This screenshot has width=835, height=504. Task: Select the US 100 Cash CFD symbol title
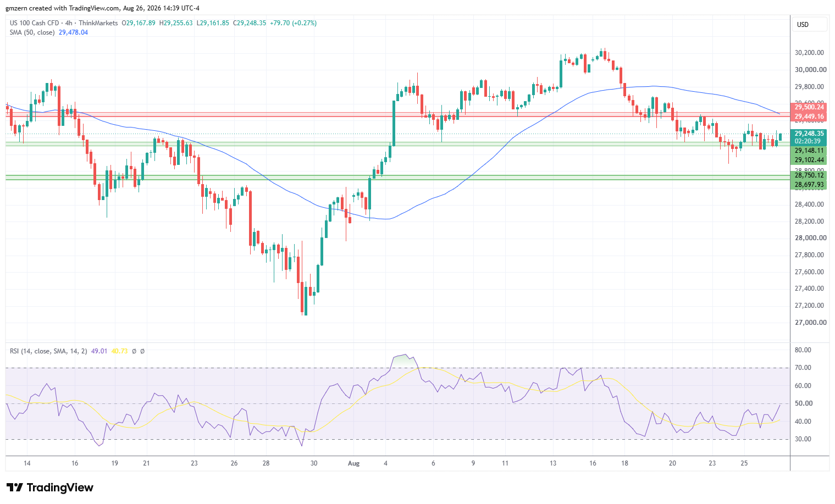click(x=34, y=23)
